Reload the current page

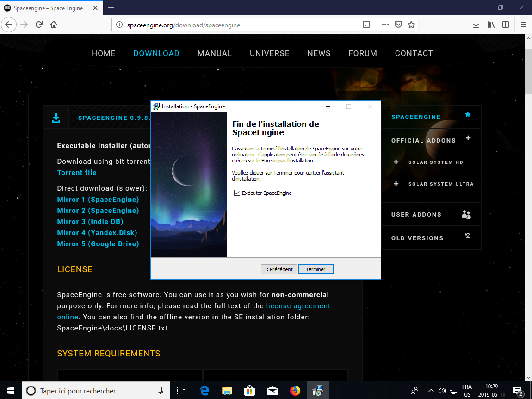click(39, 25)
